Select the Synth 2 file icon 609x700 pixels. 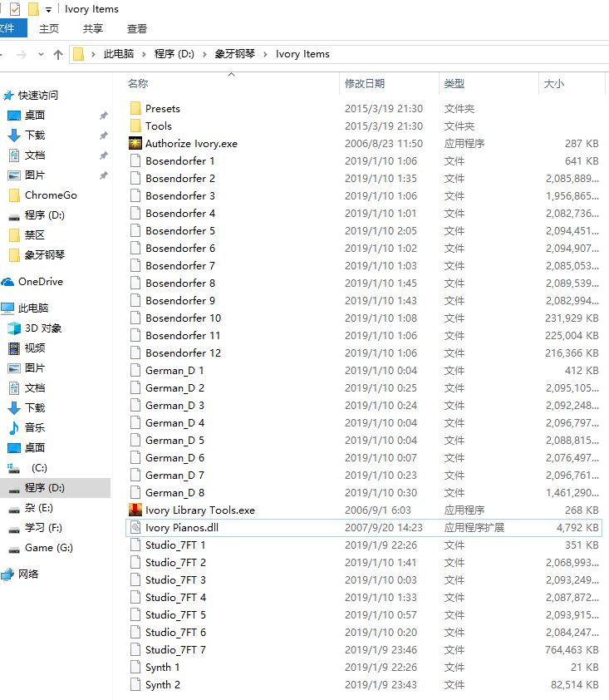pyautogui.click(x=135, y=684)
